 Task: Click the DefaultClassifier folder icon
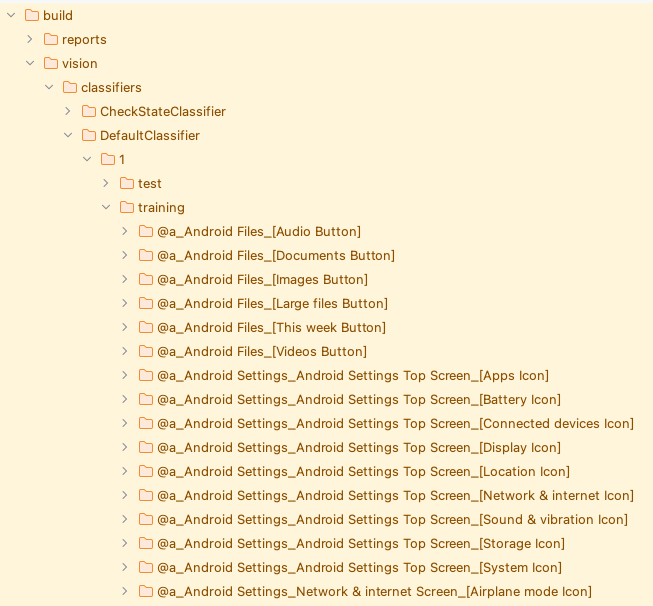[x=89, y=136]
